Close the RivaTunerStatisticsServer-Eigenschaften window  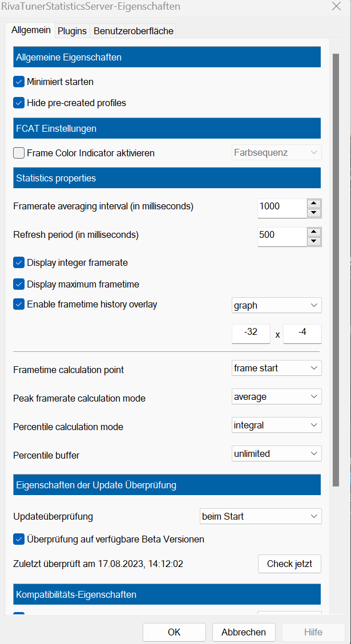pyautogui.click(x=336, y=6)
